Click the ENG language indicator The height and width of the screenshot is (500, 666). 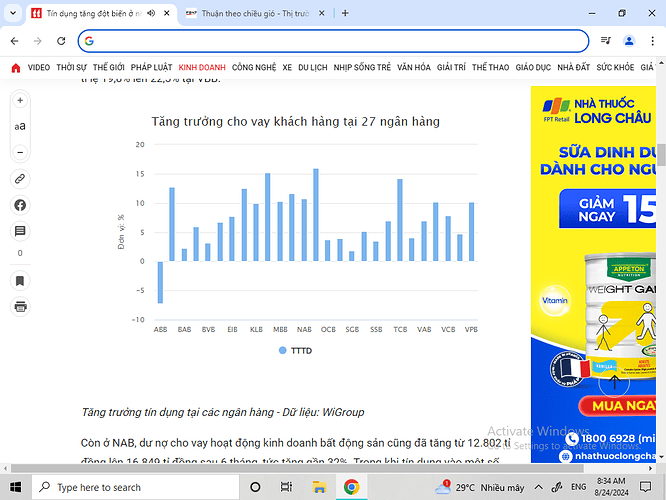point(579,487)
